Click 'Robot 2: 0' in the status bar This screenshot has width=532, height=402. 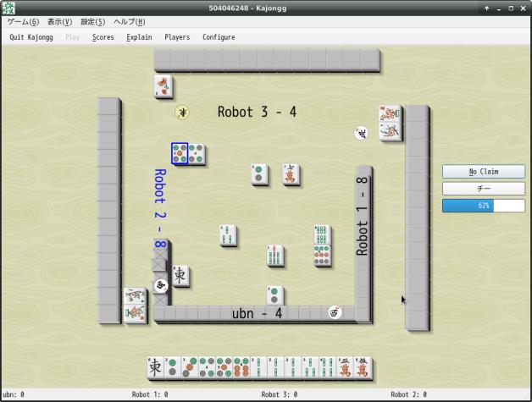(409, 394)
